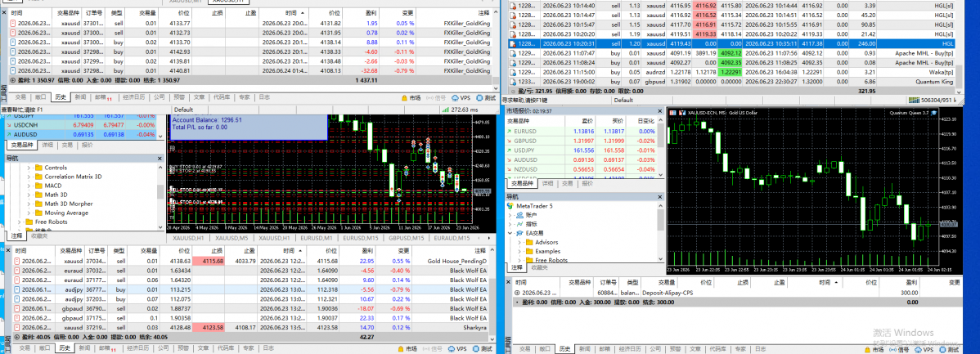Image resolution: width=980 pixels, height=354 pixels.
Task: Select highlighted HGL sell 1.20 xauusd row
Action: point(731,43)
